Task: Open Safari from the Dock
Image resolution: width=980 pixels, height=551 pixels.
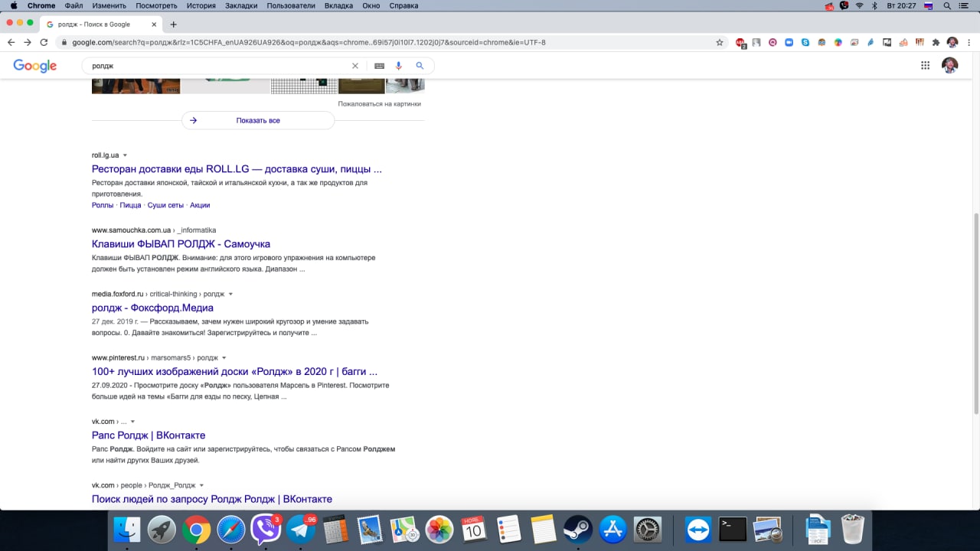Action: [231, 530]
